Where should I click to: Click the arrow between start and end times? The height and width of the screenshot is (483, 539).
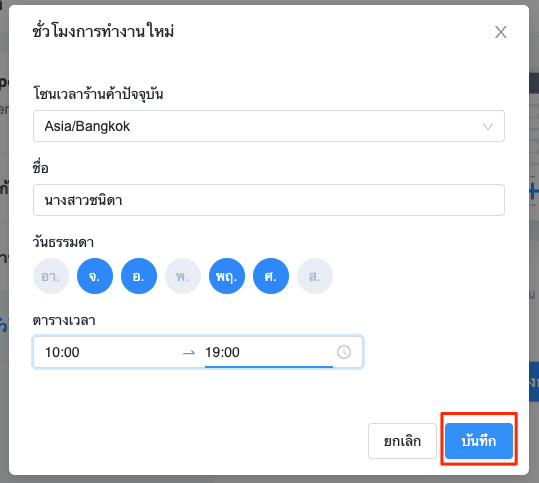click(x=189, y=353)
